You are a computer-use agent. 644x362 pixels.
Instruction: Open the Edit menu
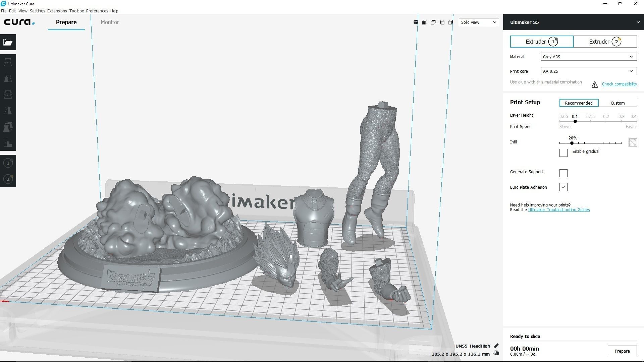coord(12,11)
